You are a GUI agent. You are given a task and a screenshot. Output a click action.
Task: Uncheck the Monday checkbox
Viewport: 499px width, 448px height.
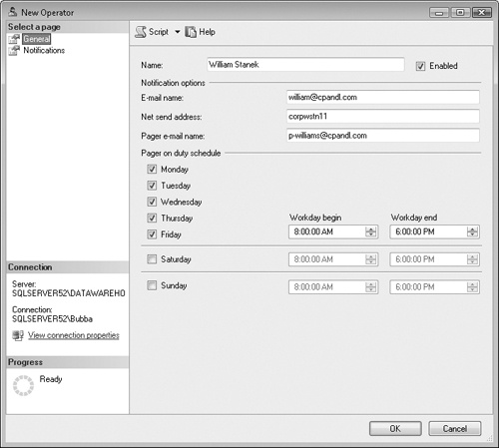point(152,169)
